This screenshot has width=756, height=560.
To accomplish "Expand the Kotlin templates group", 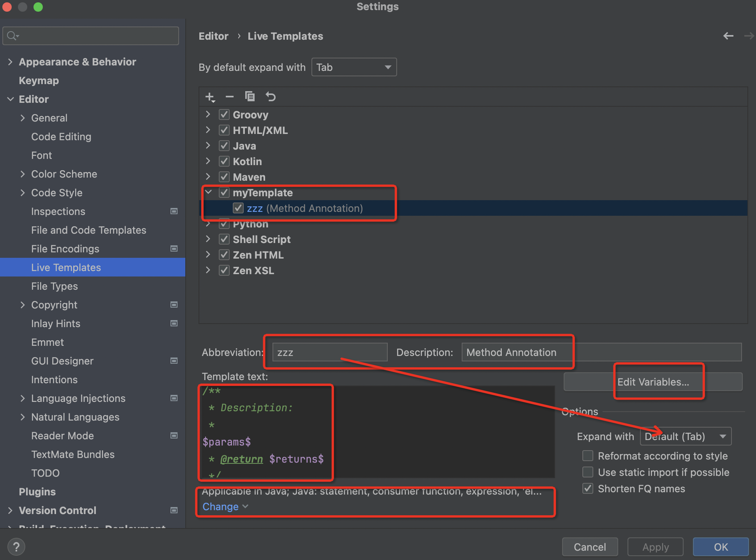I will tap(210, 161).
